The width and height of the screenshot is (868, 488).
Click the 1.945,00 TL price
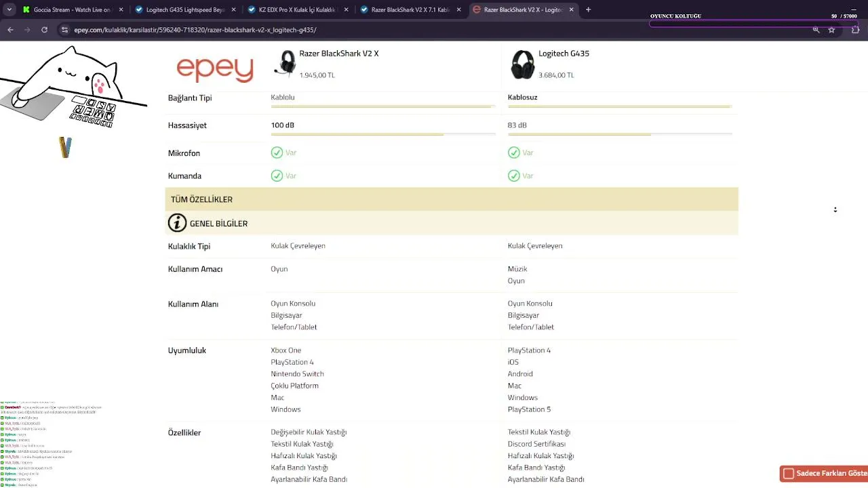[x=317, y=75]
